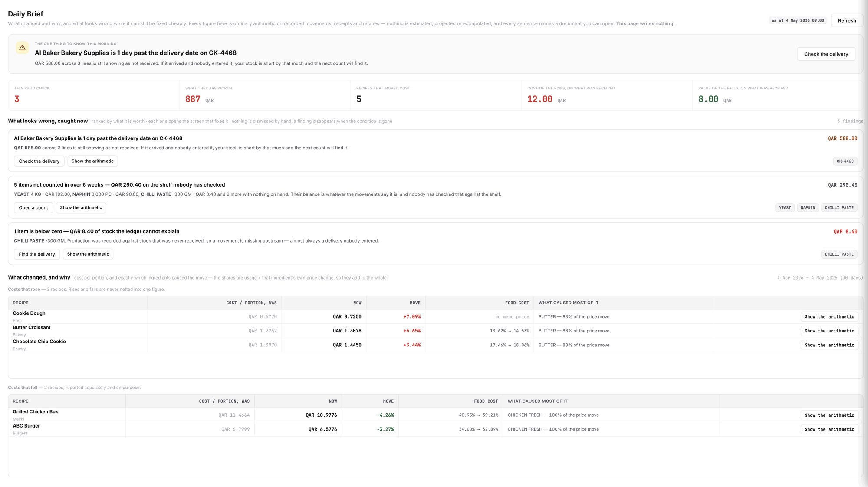Screen dimensions: 868x487
Task: Select the YEAST item tag
Action: pos(785,207)
